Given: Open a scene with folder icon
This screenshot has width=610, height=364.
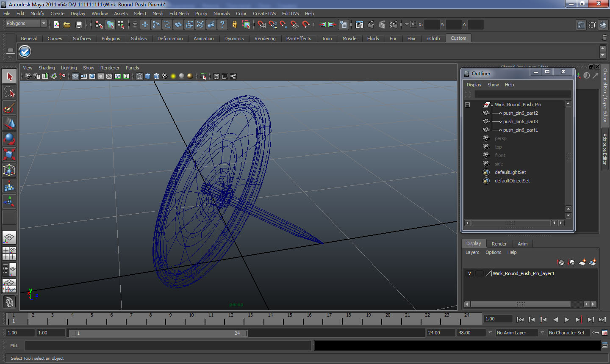Looking at the screenshot, I should 67,25.
